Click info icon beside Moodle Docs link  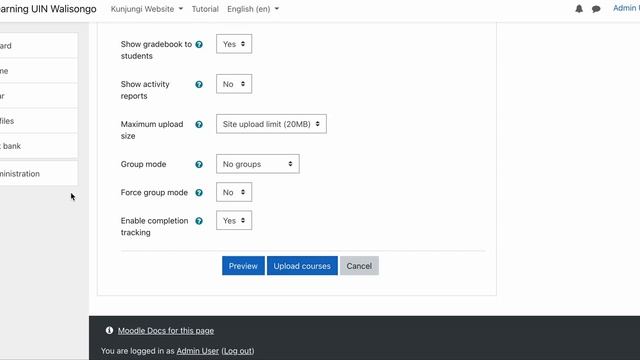point(109,330)
